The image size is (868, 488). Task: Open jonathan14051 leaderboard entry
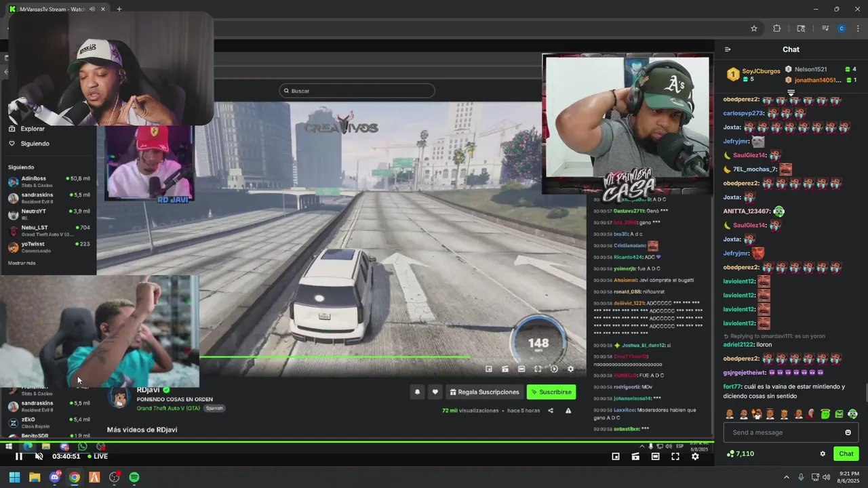821,80
